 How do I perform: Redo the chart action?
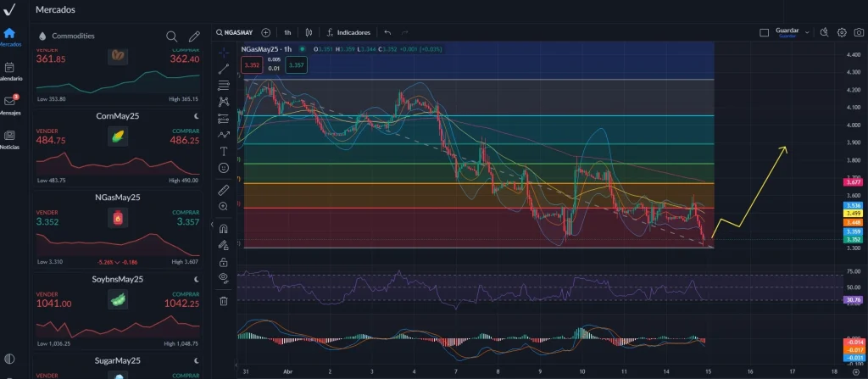tap(404, 33)
